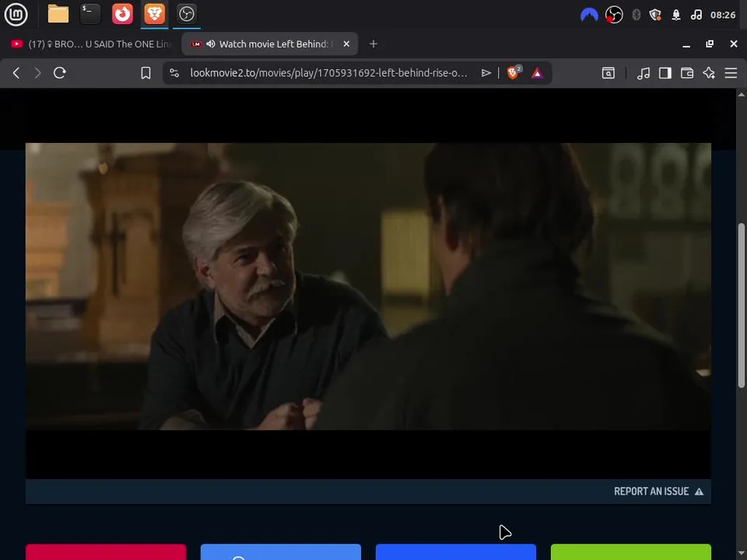
Task: Open the search tabs toolbar button
Action: click(608, 73)
